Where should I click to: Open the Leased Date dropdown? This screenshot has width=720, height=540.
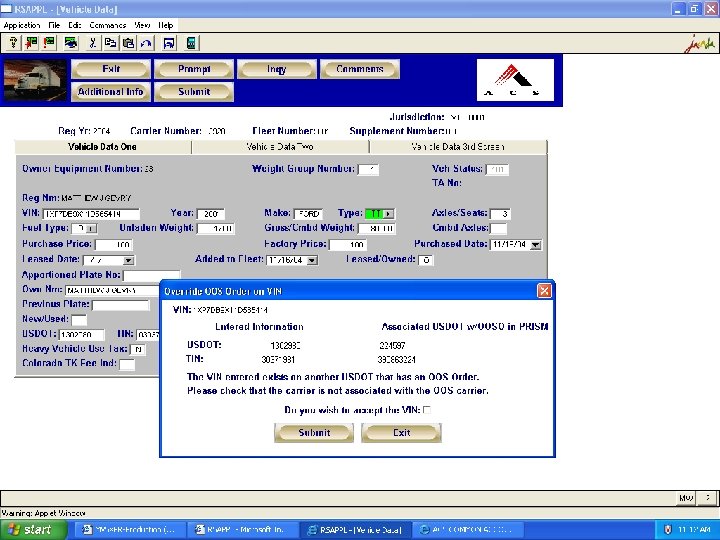(x=129, y=260)
